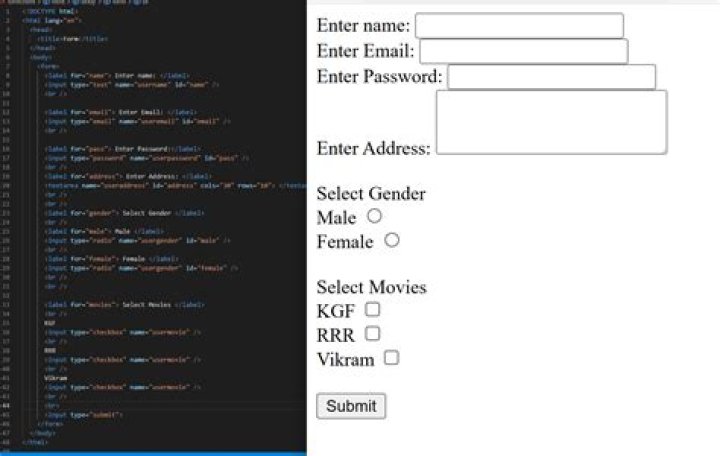Enable the Vikram movie checkbox
The image size is (720, 456).
tap(392, 358)
